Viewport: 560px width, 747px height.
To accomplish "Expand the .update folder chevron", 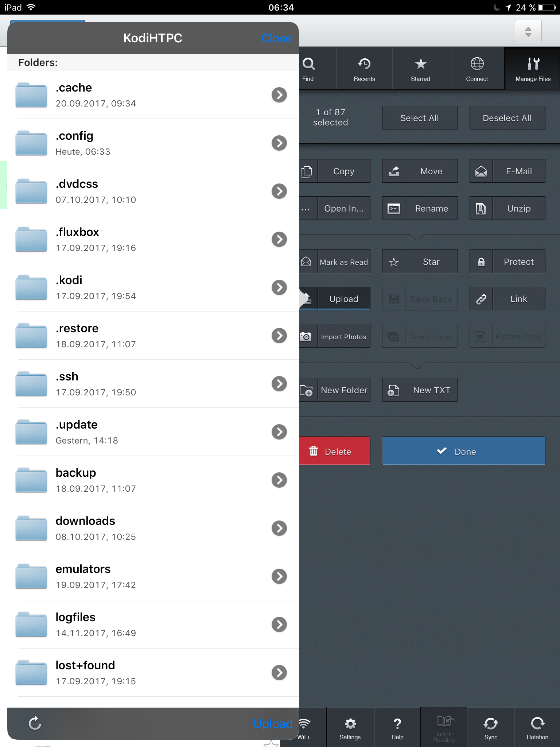I will pyautogui.click(x=279, y=432).
